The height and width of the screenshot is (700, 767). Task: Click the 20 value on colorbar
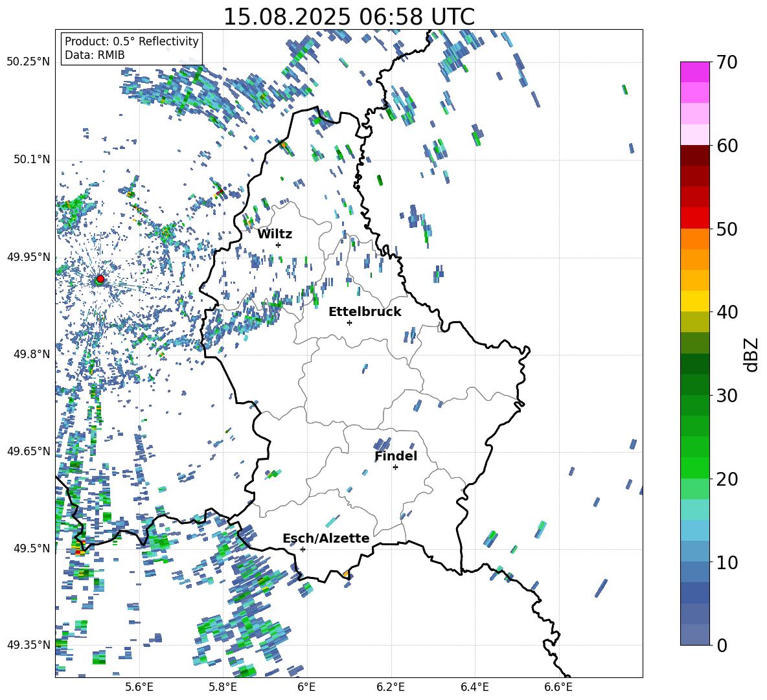point(727,479)
